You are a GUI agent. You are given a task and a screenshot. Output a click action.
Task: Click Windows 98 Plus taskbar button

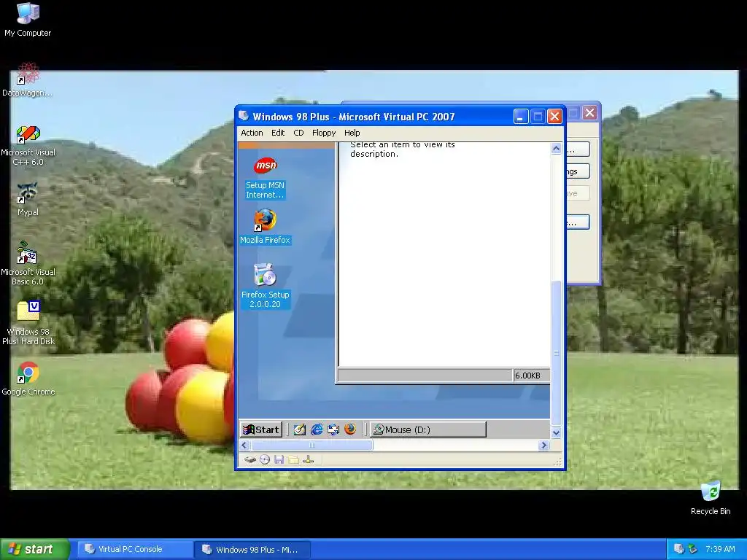(x=252, y=550)
